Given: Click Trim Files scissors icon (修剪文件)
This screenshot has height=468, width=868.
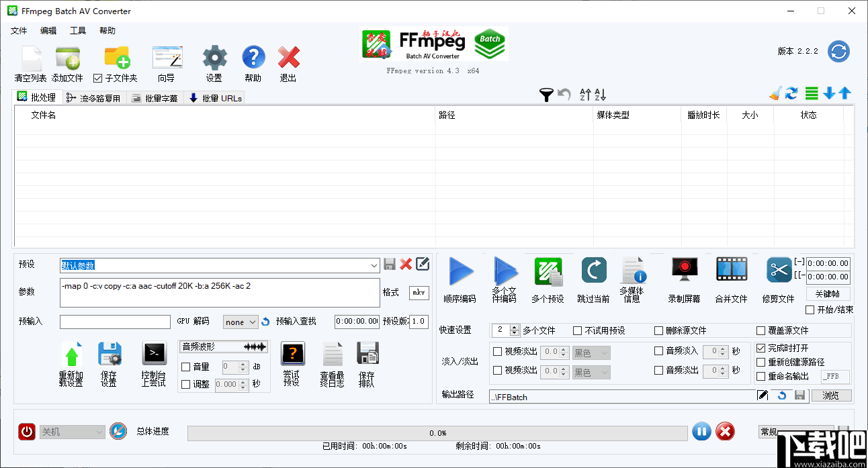Looking at the screenshot, I should point(779,270).
